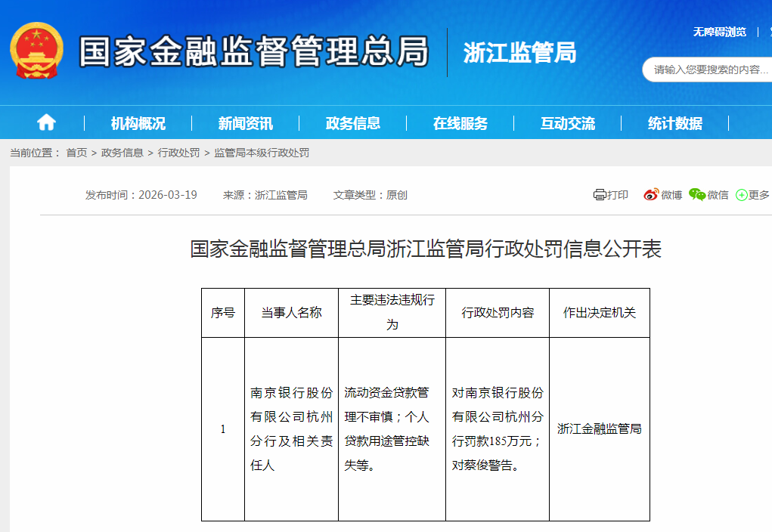This screenshot has height=532, width=772.
Task: Open the 新闻资讯 navigation menu
Action: click(x=246, y=122)
